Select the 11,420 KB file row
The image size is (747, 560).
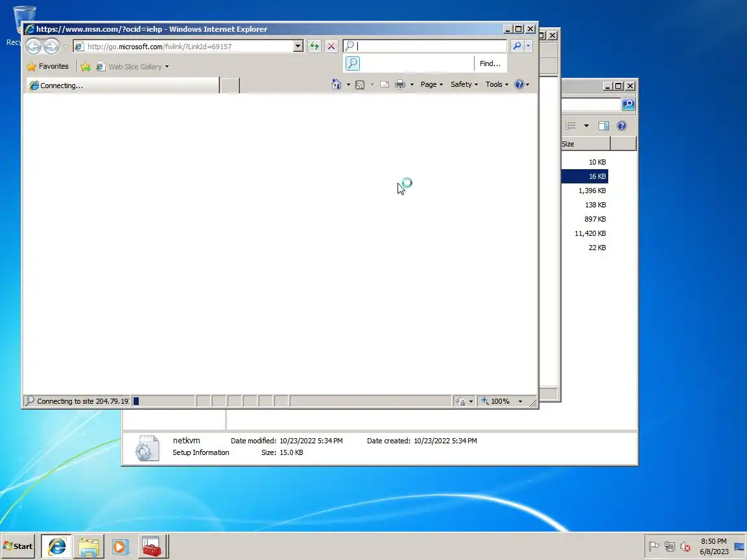coord(584,233)
